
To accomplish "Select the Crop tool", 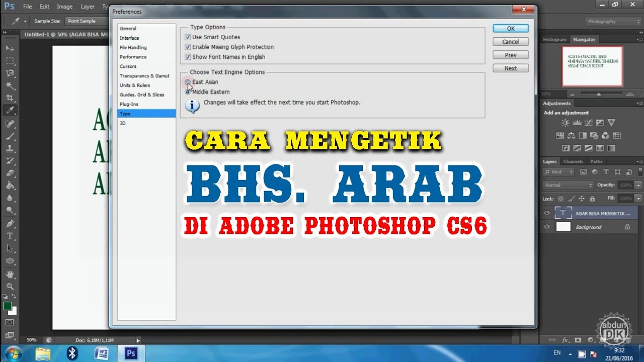I will click(x=10, y=98).
